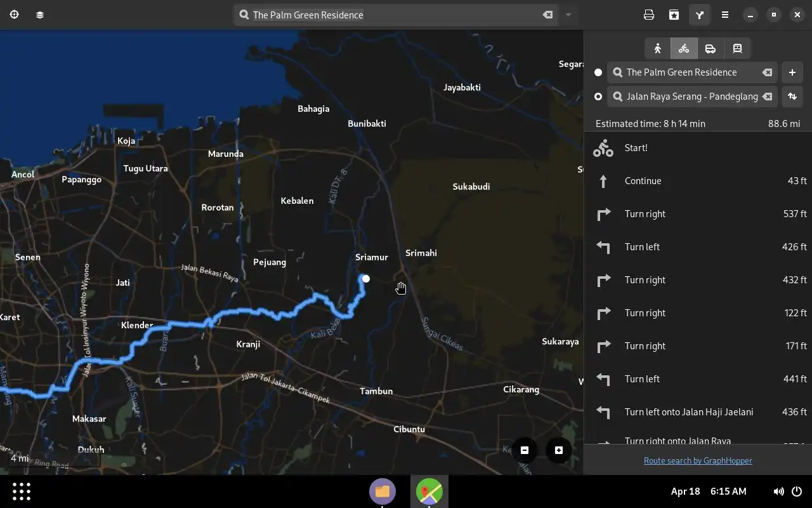Select public transit mode
Image resolution: width=812 pixels, height=508 pixels.
[x=737, y=48]
